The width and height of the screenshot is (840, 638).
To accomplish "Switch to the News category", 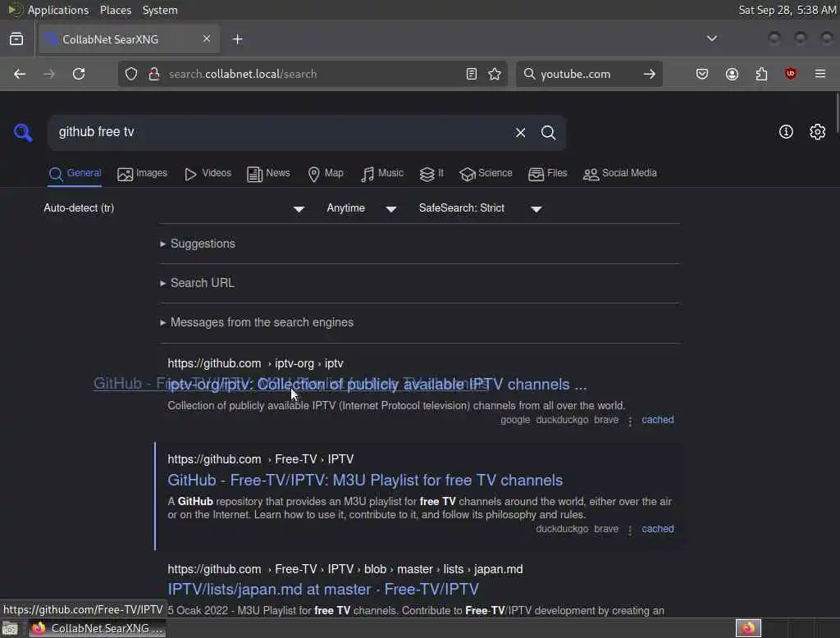I will 268,174.
